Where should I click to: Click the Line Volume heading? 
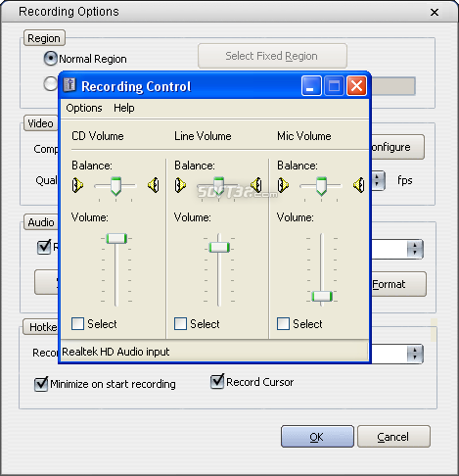pos(203,136)
